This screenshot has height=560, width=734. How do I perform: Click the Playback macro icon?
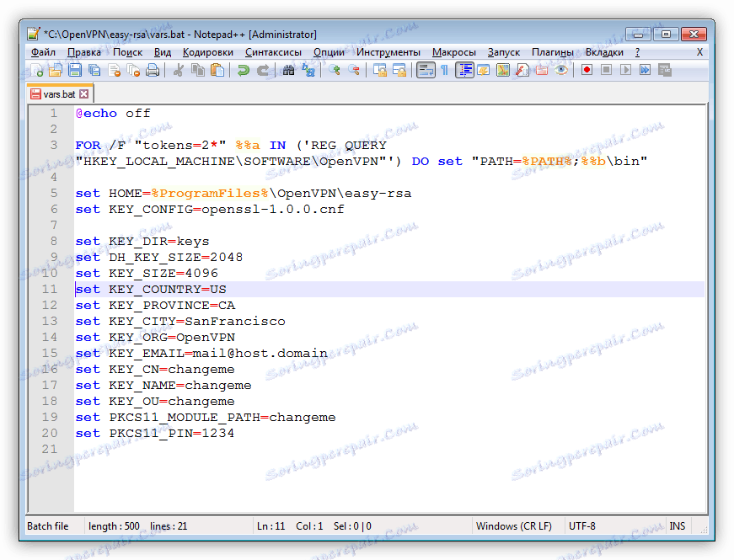click(x=625, y=70)
